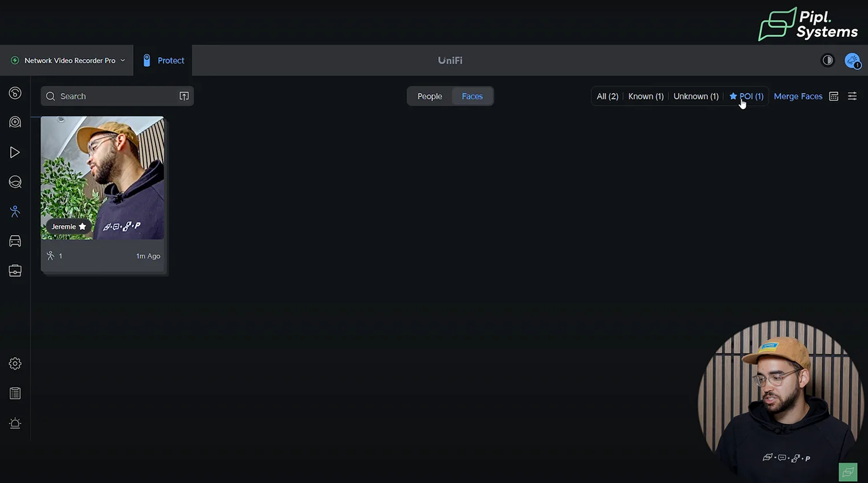Open the Protect application button
The height and width of the screenshot is (483, 868).
pyautogui.click(x=163, y=60)
